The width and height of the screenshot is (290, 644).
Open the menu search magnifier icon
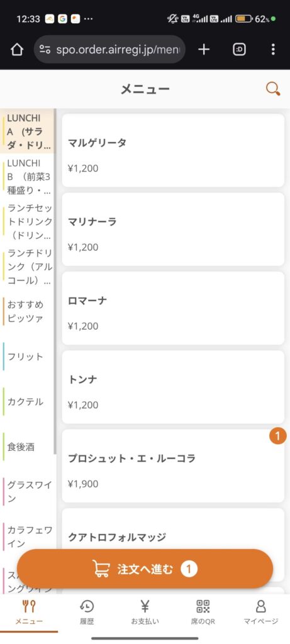(273, 89)
